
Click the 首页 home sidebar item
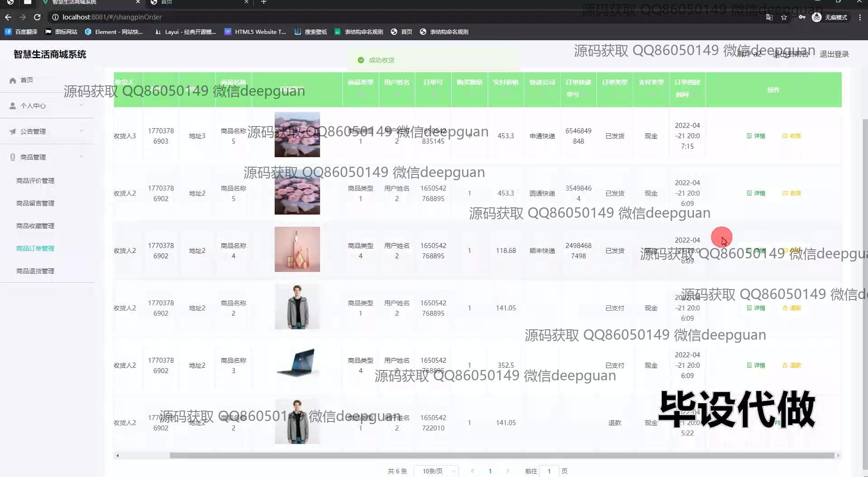(26, 80)
